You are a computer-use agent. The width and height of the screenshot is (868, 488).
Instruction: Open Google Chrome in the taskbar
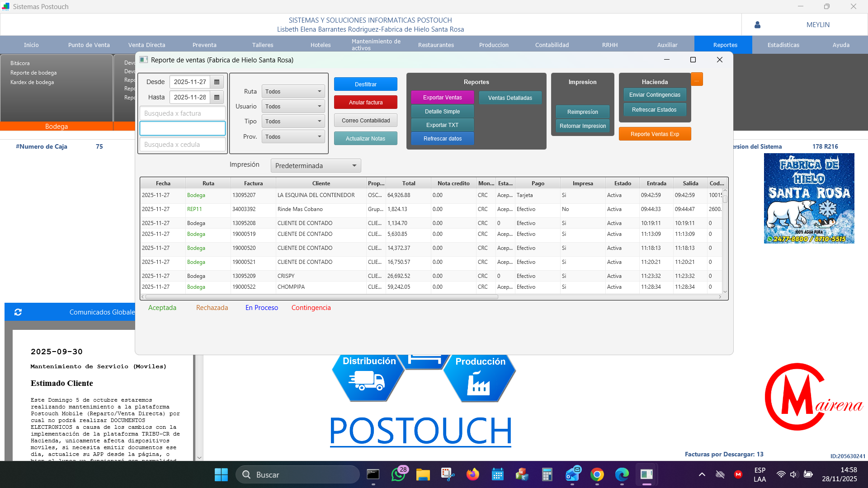point(597,474)
